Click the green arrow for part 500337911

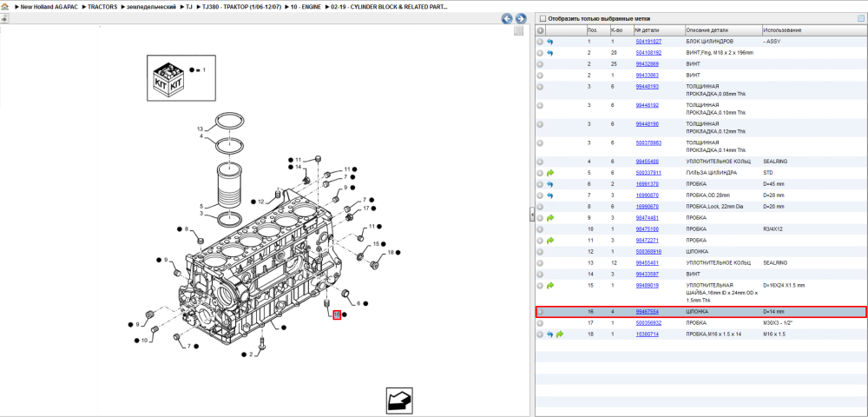(x=549, y=173)
